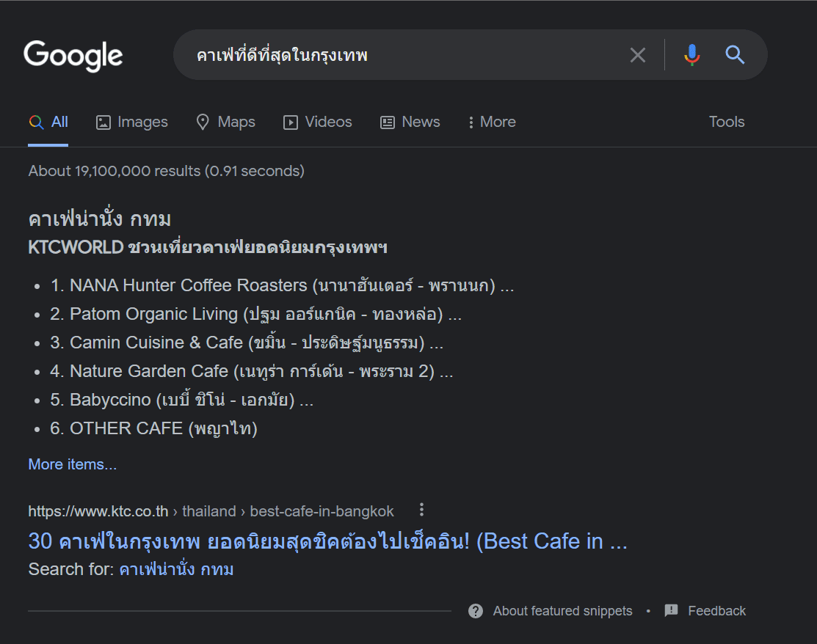This screenshot has height=644, width=817.
Task: Open the News tab
Action: (410, 122)
